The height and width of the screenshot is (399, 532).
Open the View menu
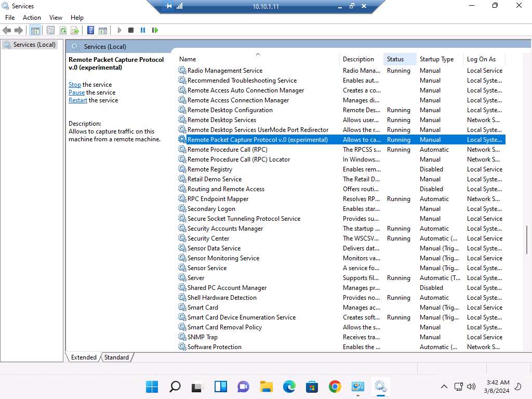click(x=56, y=18)
